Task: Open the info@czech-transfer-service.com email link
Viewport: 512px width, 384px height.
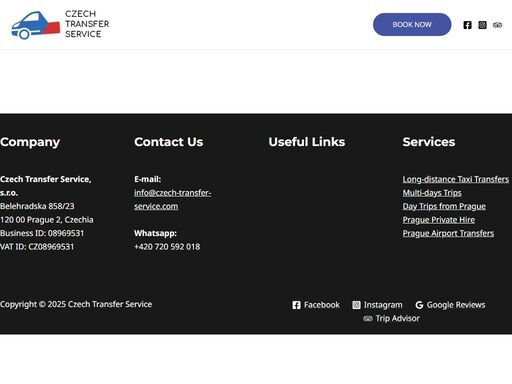Action: 173,200
